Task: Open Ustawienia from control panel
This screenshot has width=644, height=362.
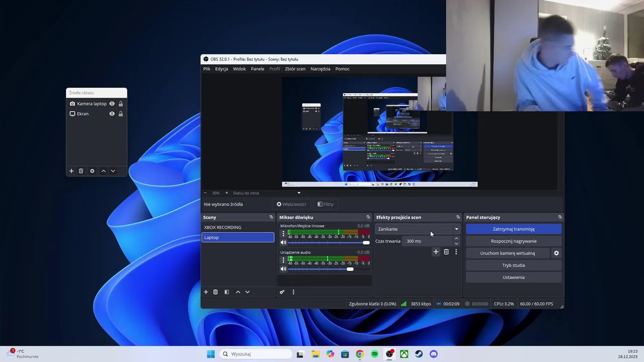Action: (x=514, y=278)
